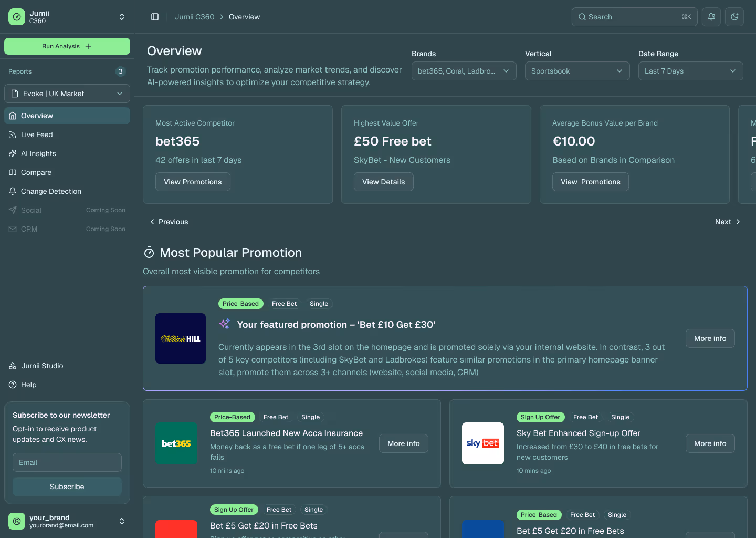
Task: Click Free Bet tag on featured promotion
Action: [x=284, y=304]
